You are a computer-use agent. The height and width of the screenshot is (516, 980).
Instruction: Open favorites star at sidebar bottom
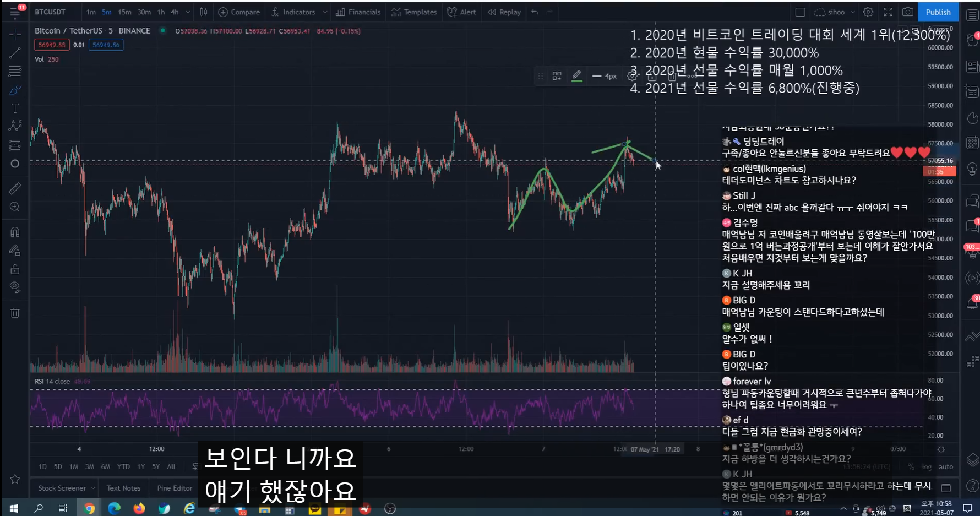tap(15, 479)
